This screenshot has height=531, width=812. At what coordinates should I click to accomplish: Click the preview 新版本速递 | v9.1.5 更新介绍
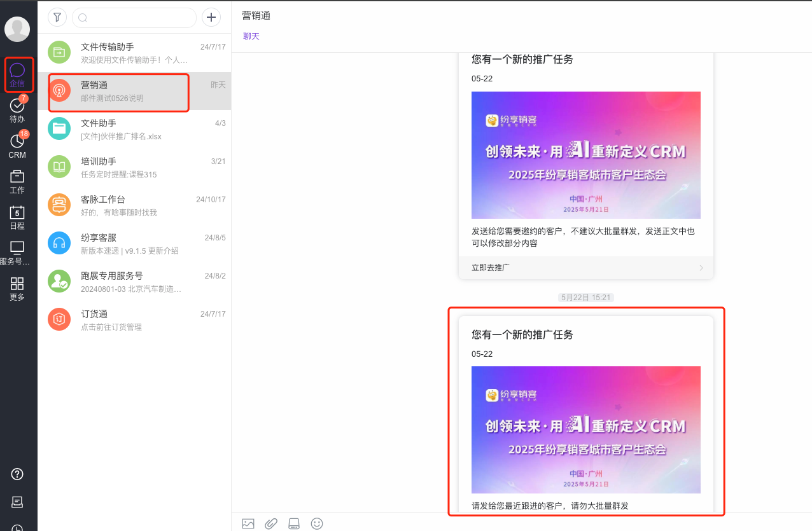coord(130,251)
